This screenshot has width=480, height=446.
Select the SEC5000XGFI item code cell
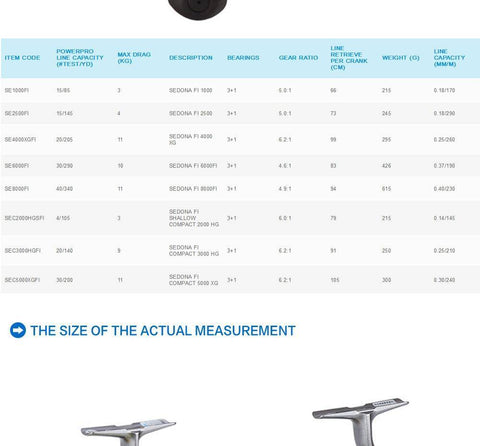pos(22,280)
